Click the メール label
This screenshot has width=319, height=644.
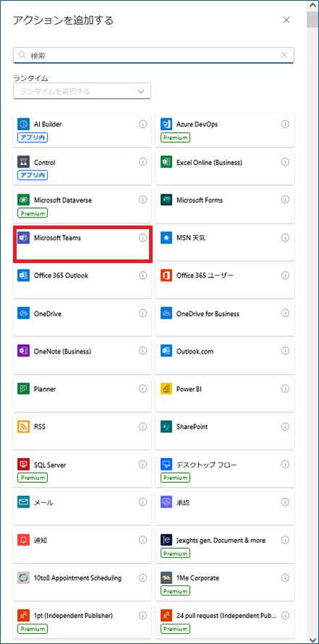(x=43, y=502)
